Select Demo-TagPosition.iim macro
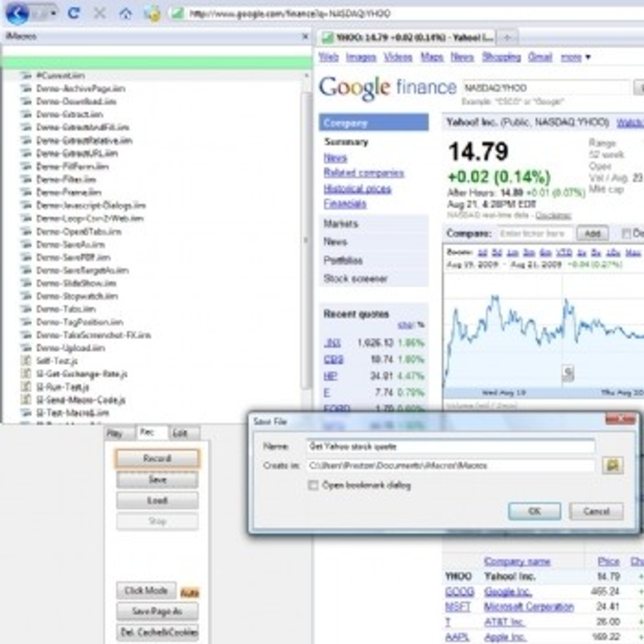Image resolution: width=644 pixels, height=644 pixels. click(x=80, y=322)
